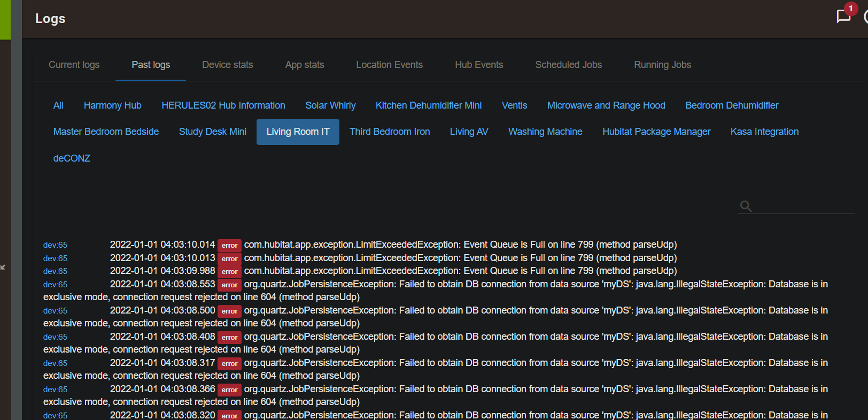Click the Kasa Integration filter

click(x=764, y=132)
